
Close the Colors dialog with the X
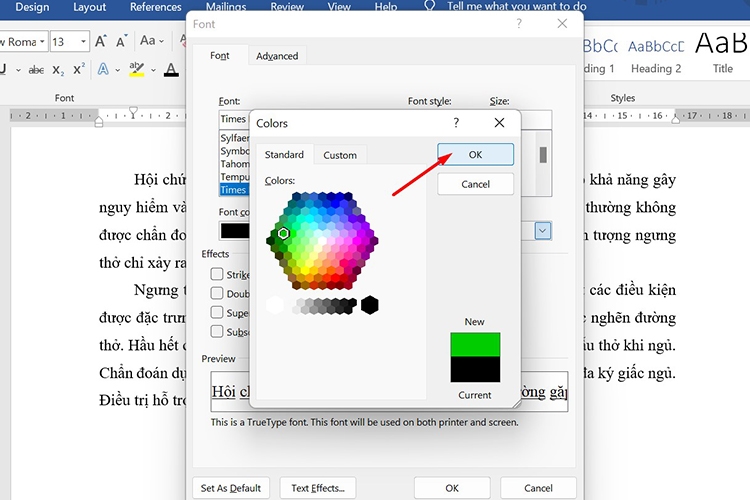[x=499, y=123]
